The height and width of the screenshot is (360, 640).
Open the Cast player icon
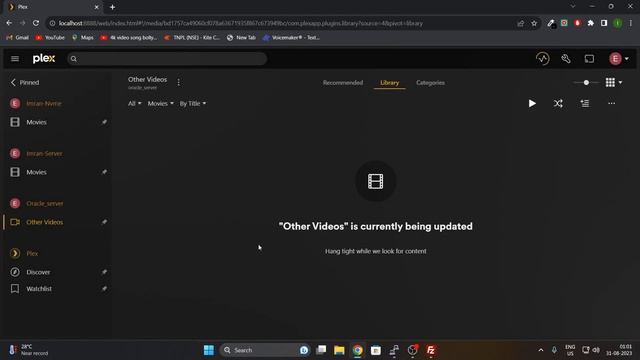point(589,59)
